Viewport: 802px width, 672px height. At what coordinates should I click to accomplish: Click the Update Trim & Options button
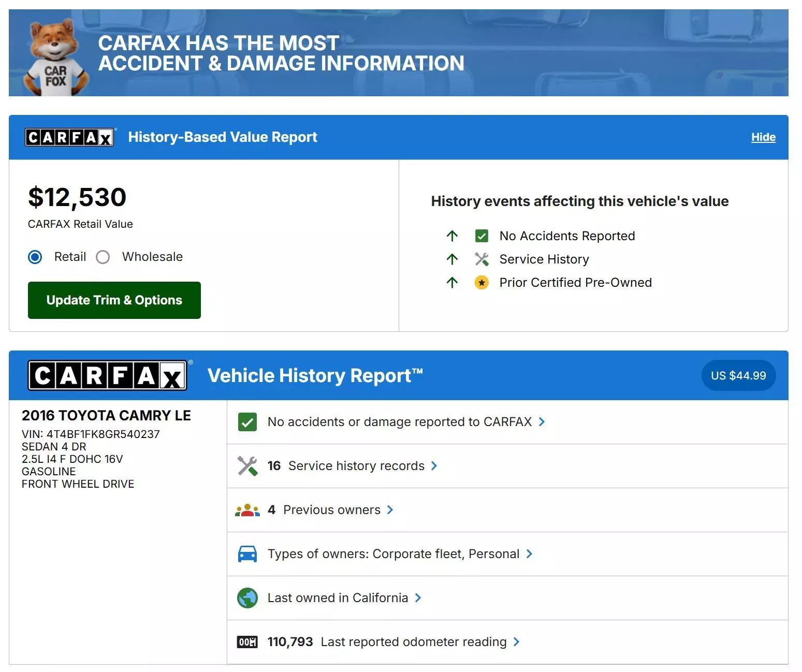click(x=114, y=300)
